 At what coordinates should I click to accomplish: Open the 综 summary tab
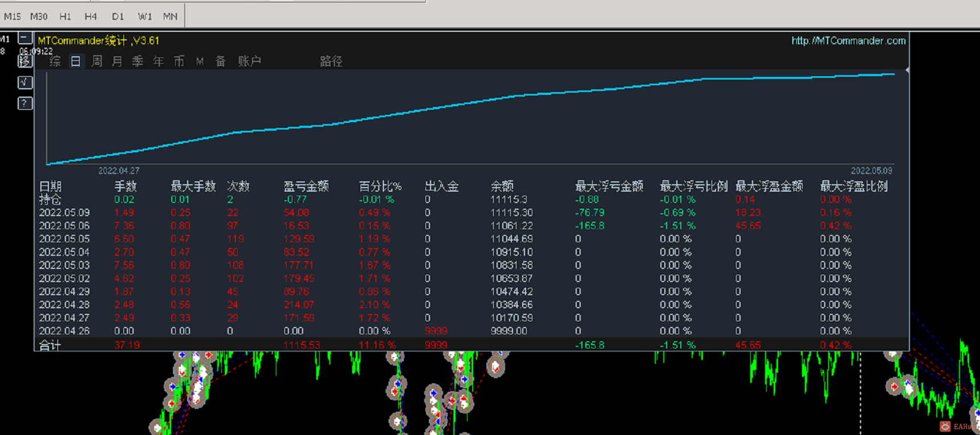point(55,61)
